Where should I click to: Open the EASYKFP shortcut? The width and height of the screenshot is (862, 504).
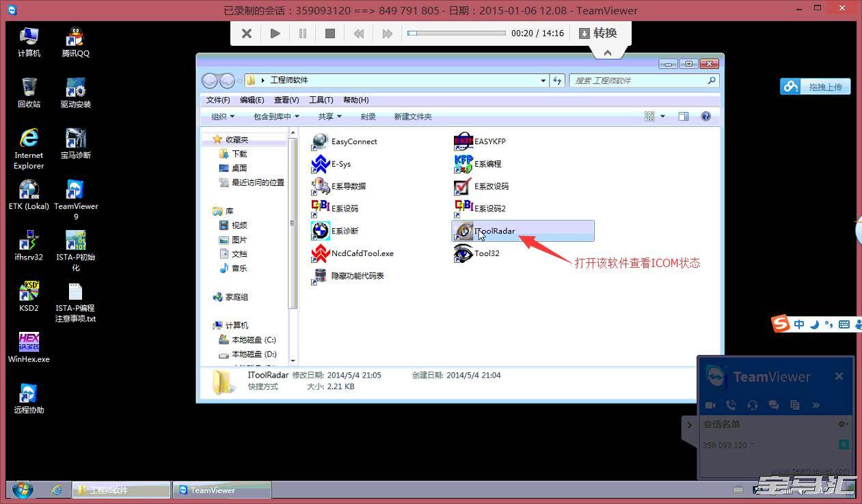tap(481, 141)
